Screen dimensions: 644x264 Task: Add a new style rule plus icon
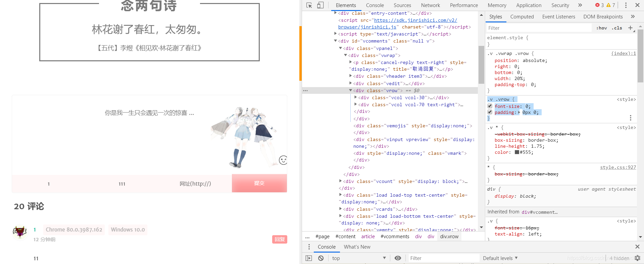(x=630, y=28)
